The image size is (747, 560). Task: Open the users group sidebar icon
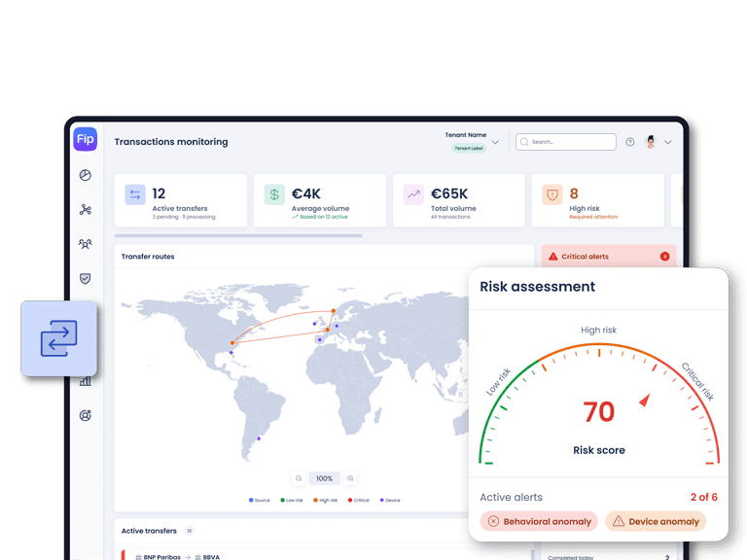click(86, 244)
